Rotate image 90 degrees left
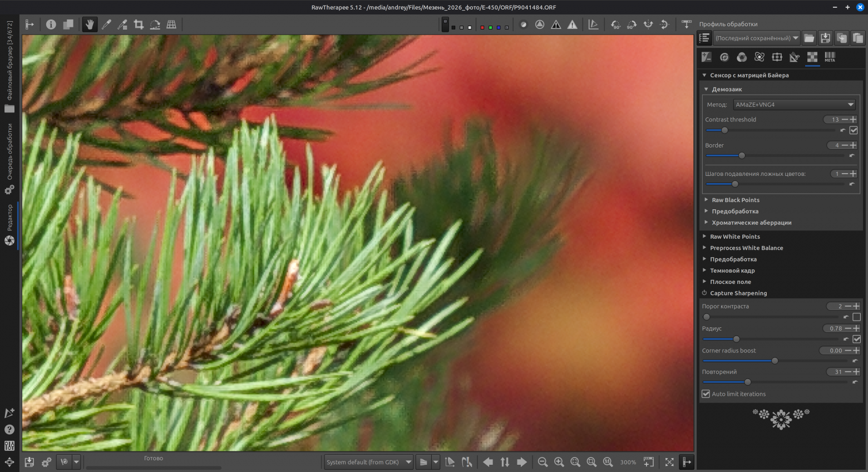 pyautogui.click(x=615, y=24)
